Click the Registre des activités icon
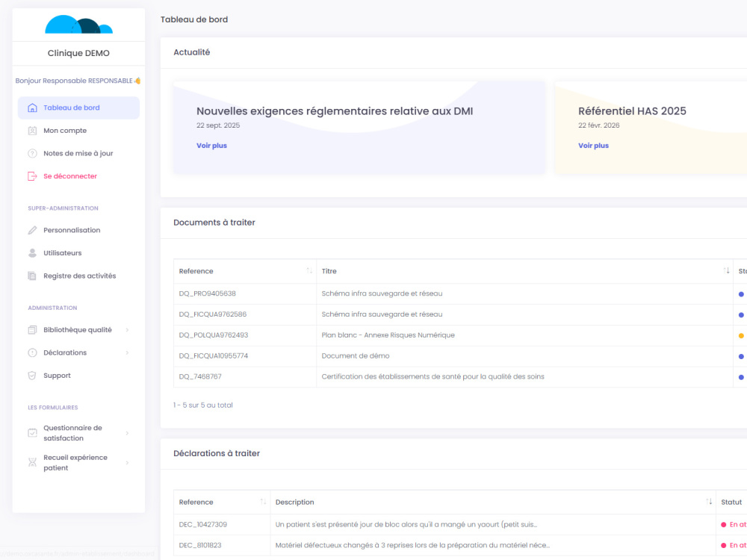 [x=32, y=276]
